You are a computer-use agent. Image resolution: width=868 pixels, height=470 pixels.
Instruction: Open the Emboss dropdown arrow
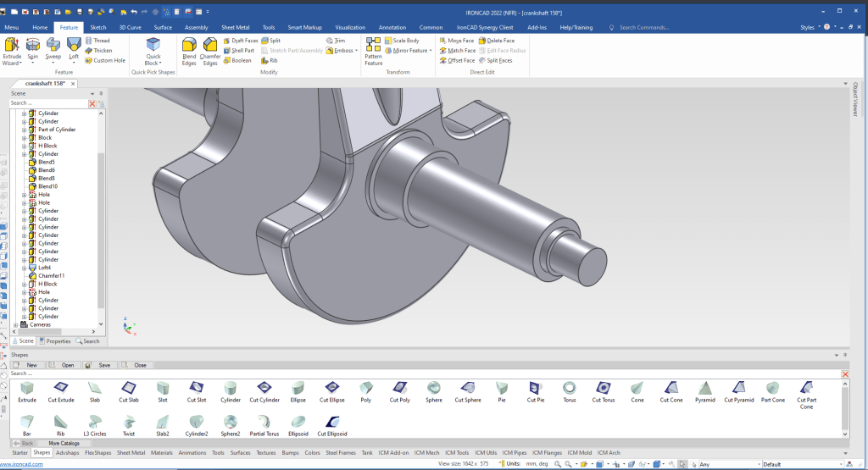(355, 51)
